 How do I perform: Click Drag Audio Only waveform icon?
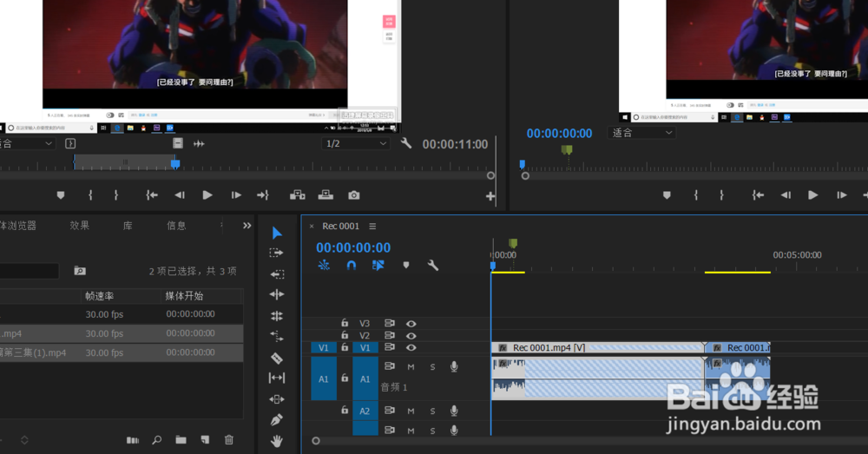click(x=199, y=143)
